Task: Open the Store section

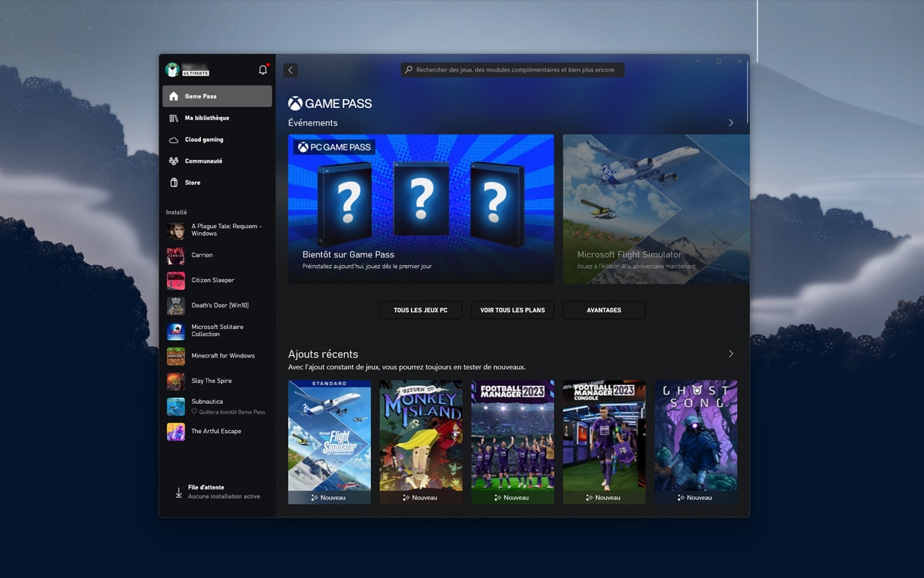Action: [x=217, y=183]
